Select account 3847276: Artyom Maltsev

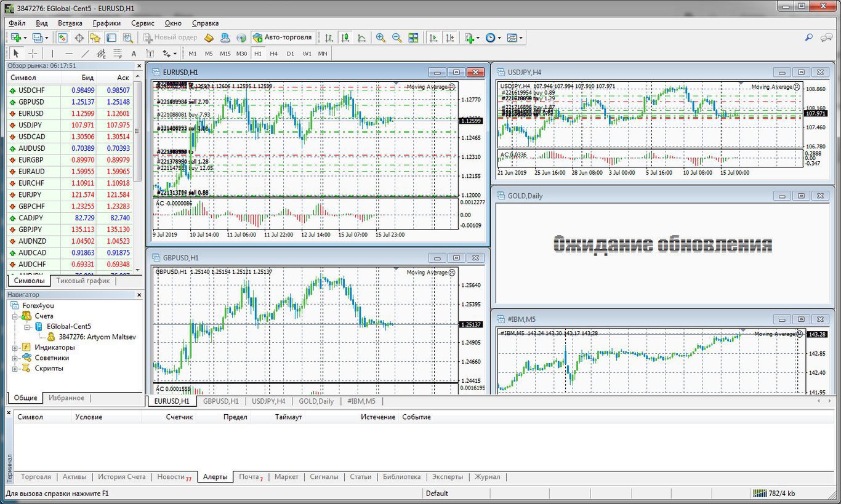point(97,337)
